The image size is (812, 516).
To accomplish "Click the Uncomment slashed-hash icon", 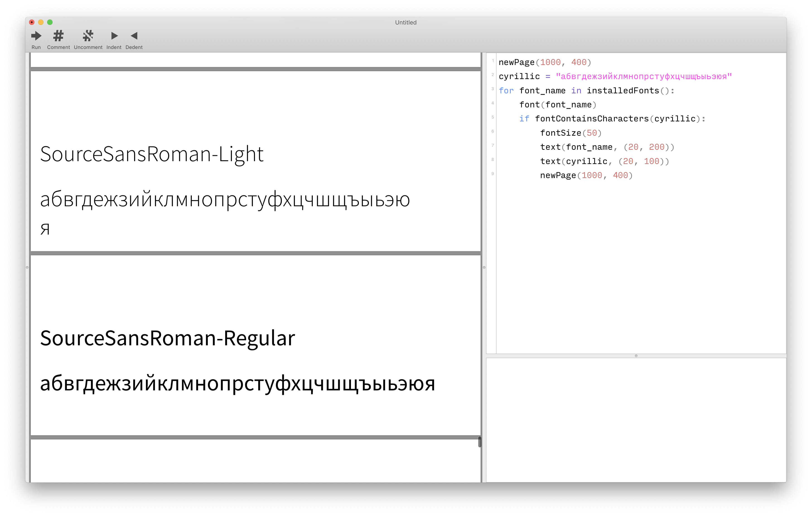I will pos(88,36).
